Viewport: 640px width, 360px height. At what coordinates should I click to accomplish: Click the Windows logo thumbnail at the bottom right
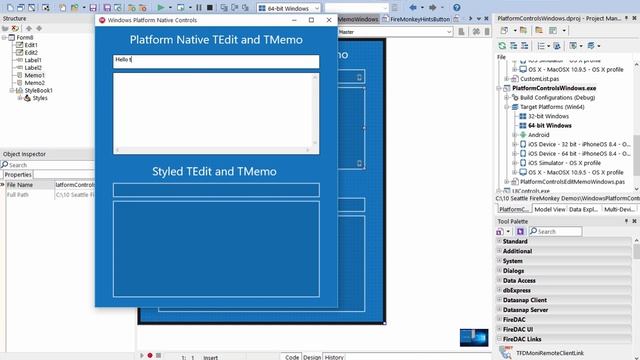[474, 338]
